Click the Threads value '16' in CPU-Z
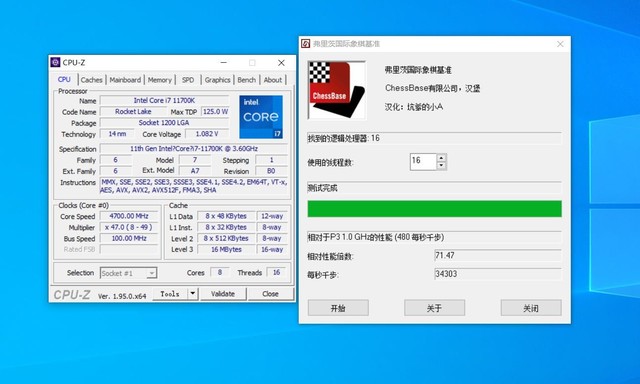The height and width of the screenshot is (384, 640). pos(276,272)
